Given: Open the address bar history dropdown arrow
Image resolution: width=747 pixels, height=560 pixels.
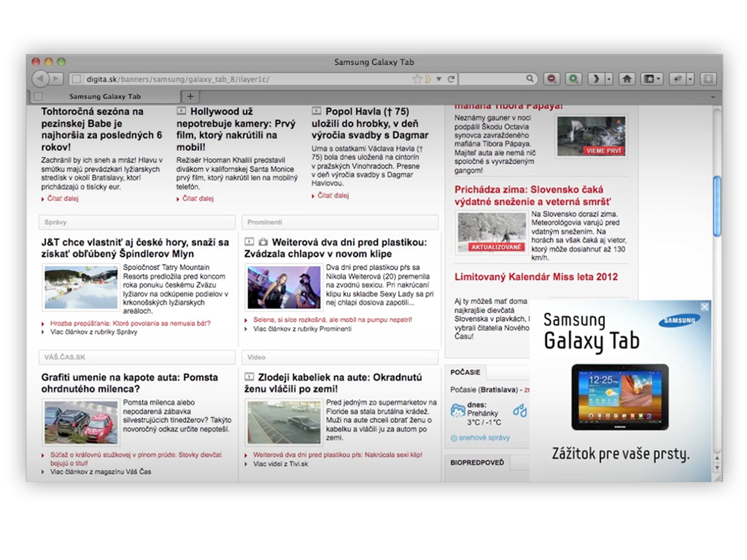Looking at the screenshot, I should (438, 79).
